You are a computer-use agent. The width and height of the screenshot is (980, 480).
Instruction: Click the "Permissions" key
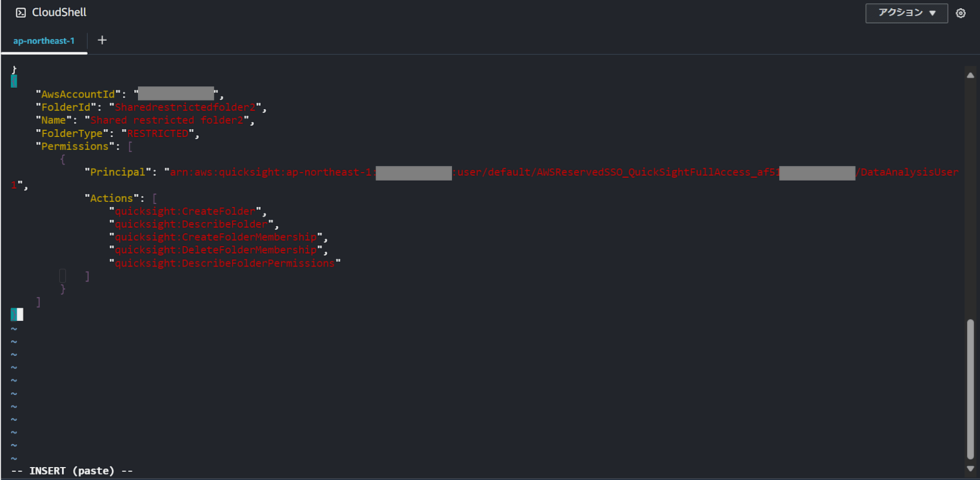point(74,146)
